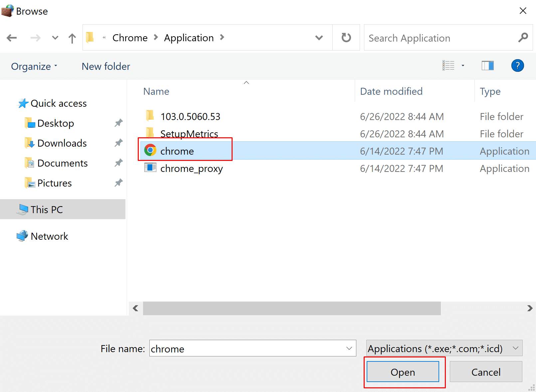This screenshot has height=392, width=536.
Task: Select the SetupMetrics folder
Action: pos(189,134)
